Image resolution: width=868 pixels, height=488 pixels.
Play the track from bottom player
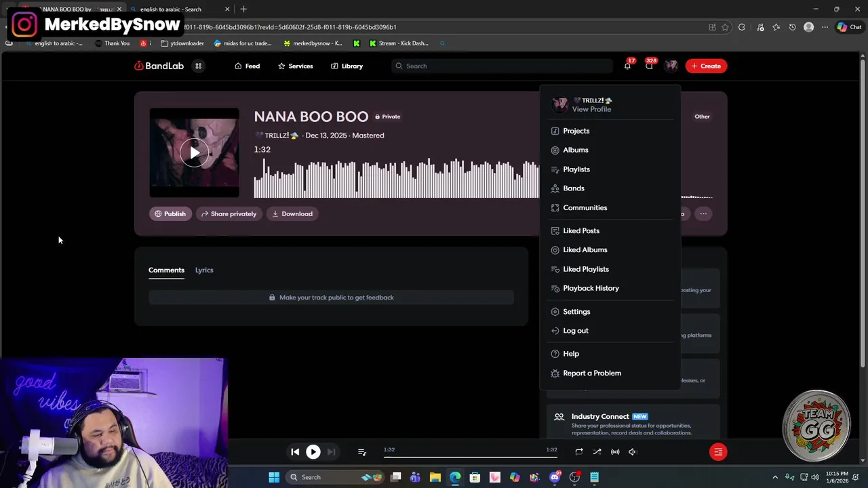313,451
